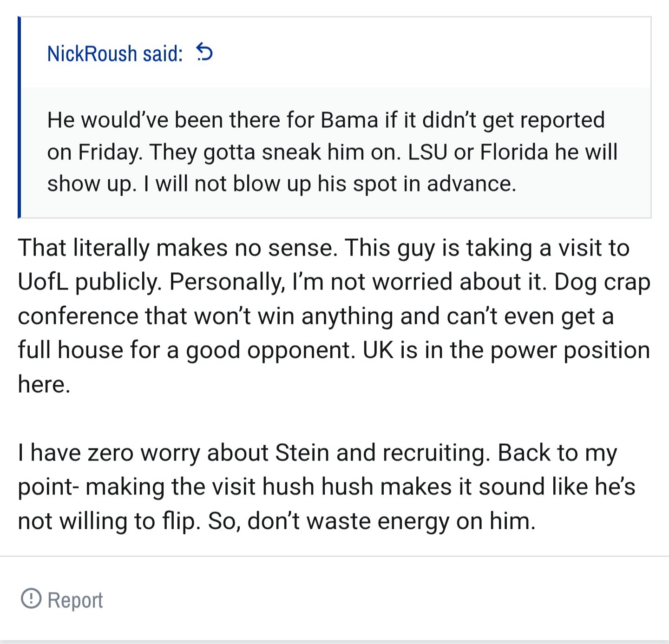The height and width of the screenshot is (644, 669).
Task: Click the quote header bar area
Action: (335, 53)
